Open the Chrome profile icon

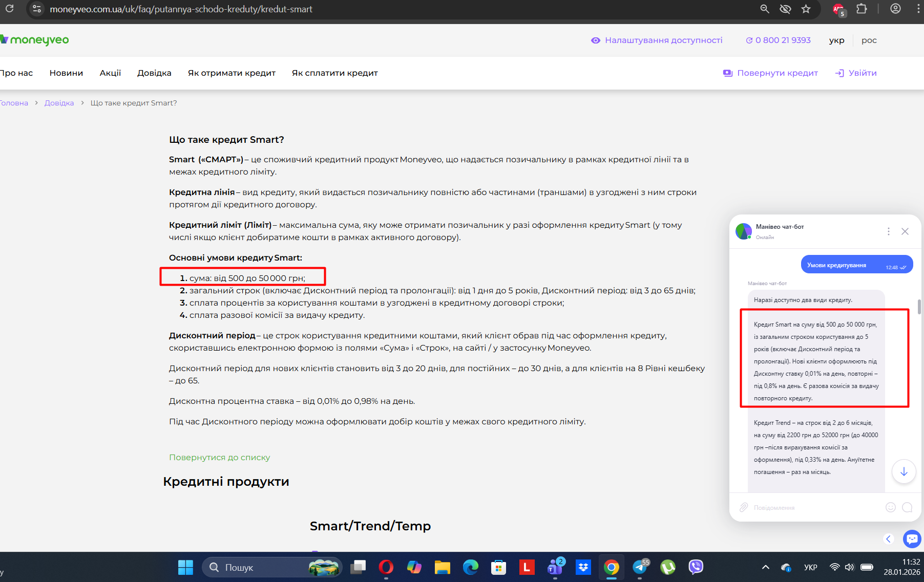point(895,9)
